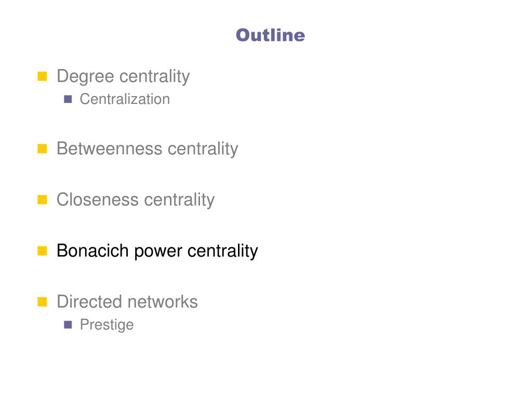Screen dimensions: 532x399
Task: Click the Centralization sub-item text
Action: pos(125,99)
